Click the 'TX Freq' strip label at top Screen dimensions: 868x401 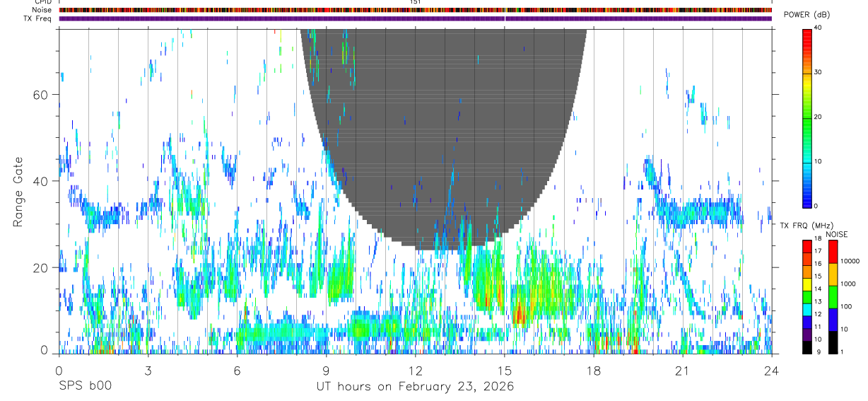[x=37, y=18]
